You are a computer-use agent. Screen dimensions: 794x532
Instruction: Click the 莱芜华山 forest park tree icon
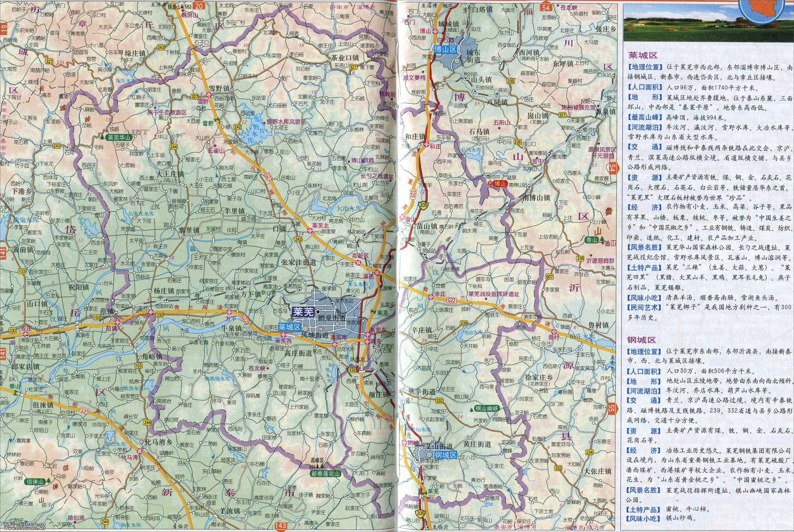[102, 138]
